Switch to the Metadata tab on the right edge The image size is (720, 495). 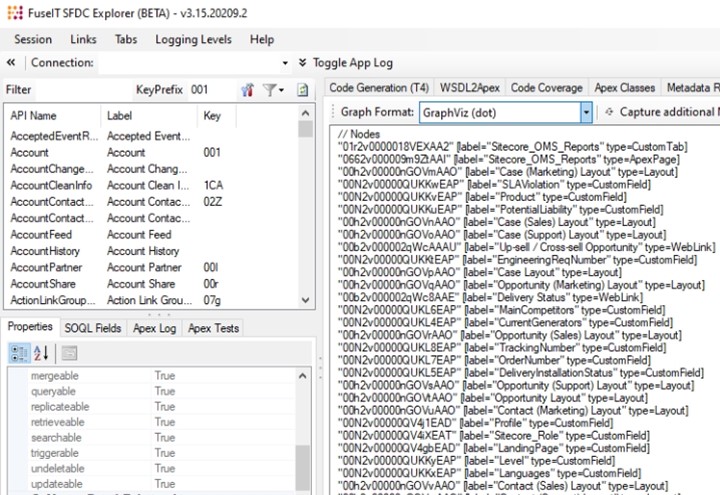pos(691,88)
